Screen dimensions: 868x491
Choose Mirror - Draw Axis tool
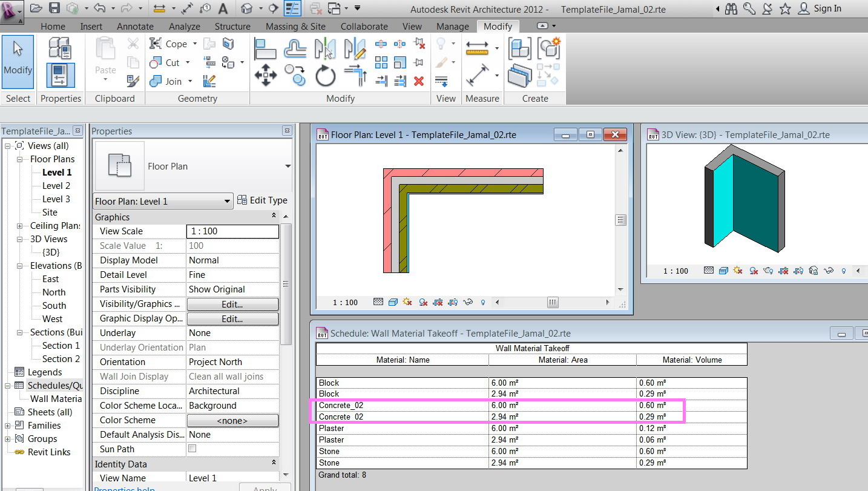click(355, 48)
